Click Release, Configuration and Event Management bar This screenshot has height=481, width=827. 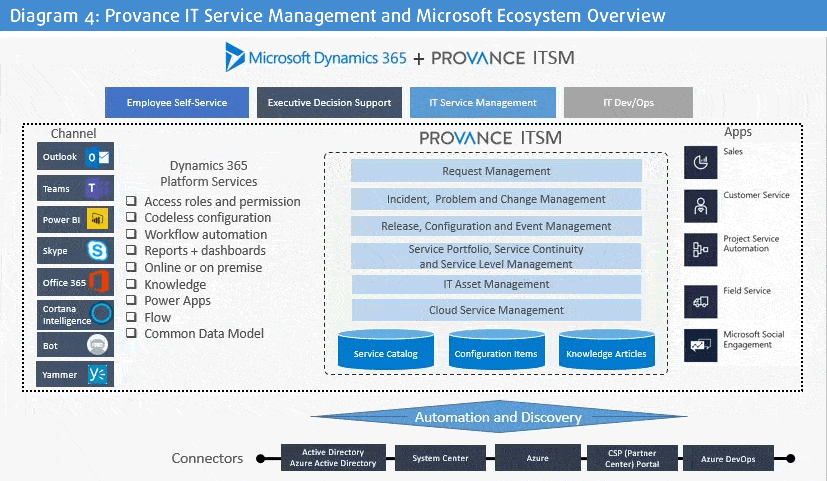tap(496, 226)
